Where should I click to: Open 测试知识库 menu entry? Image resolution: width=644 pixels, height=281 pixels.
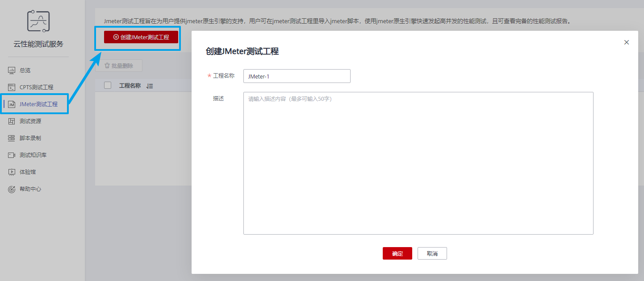tap(33, 155)
